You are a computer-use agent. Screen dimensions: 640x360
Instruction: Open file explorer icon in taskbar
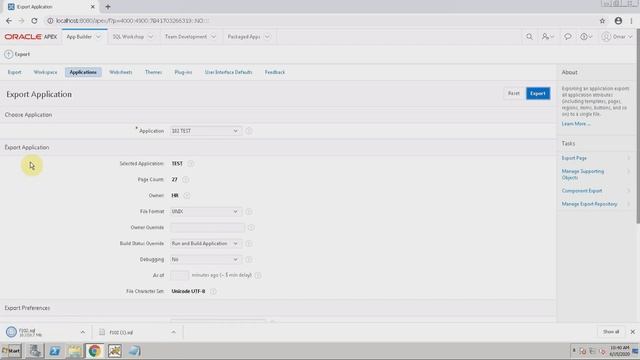[x=74, y=351]
